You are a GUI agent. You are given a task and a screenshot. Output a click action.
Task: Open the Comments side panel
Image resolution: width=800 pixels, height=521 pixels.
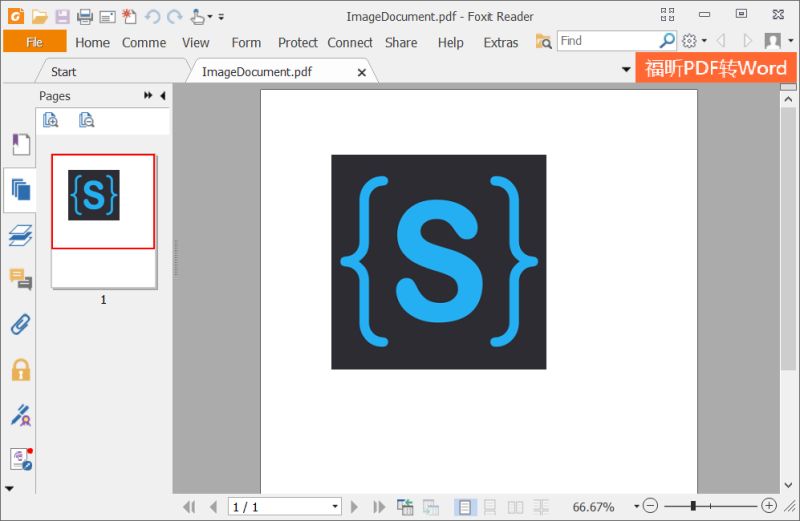point(21,279)
